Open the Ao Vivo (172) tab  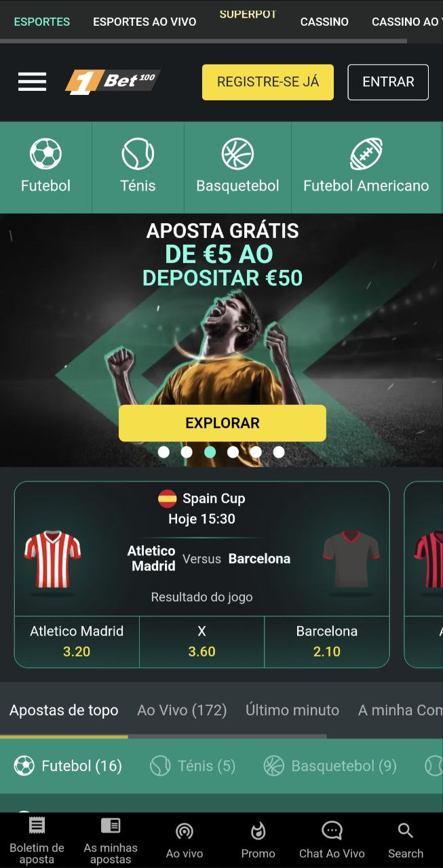182,710
